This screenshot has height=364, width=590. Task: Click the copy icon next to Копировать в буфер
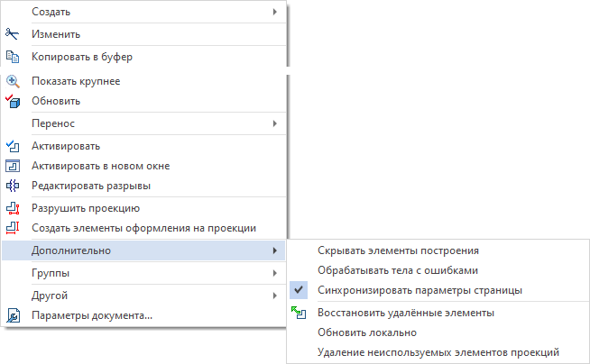(x=13, y=57)
